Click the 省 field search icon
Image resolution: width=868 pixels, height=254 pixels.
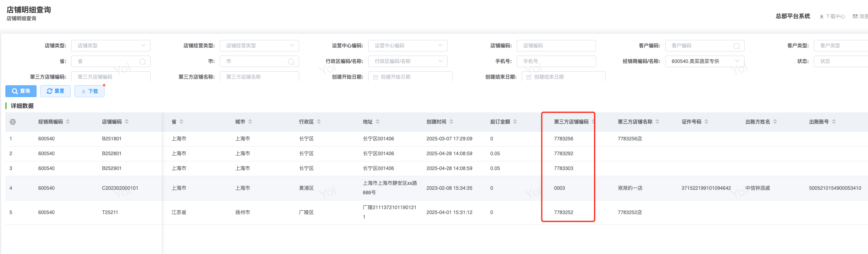coord(143,62)
